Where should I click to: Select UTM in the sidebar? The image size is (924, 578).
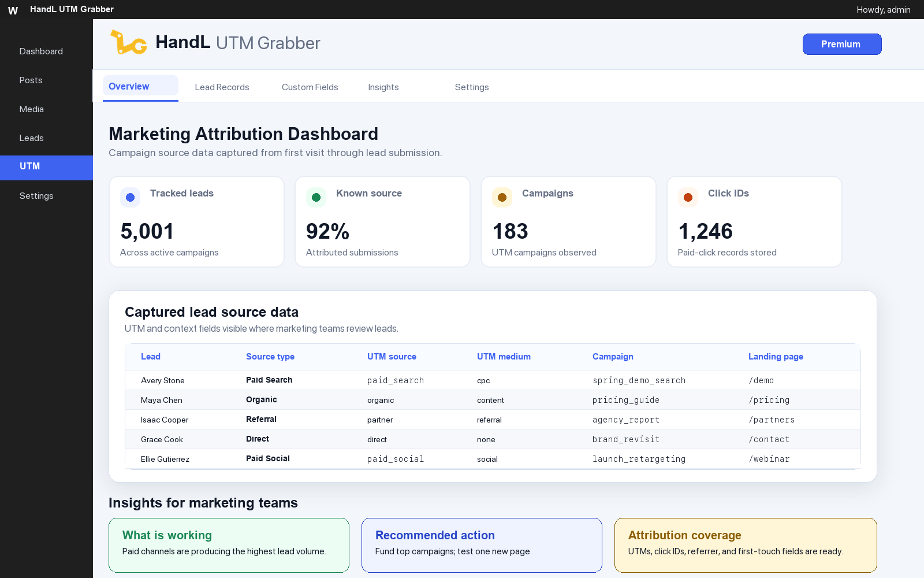pos(46,167)
